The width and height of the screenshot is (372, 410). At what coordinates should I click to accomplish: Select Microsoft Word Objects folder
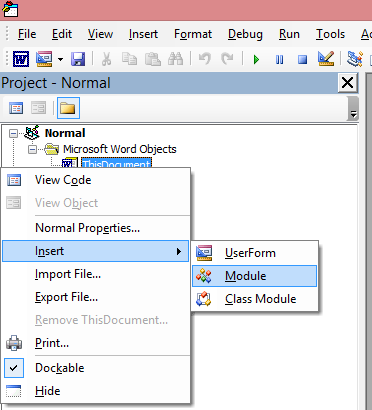(x=120, y=149)
